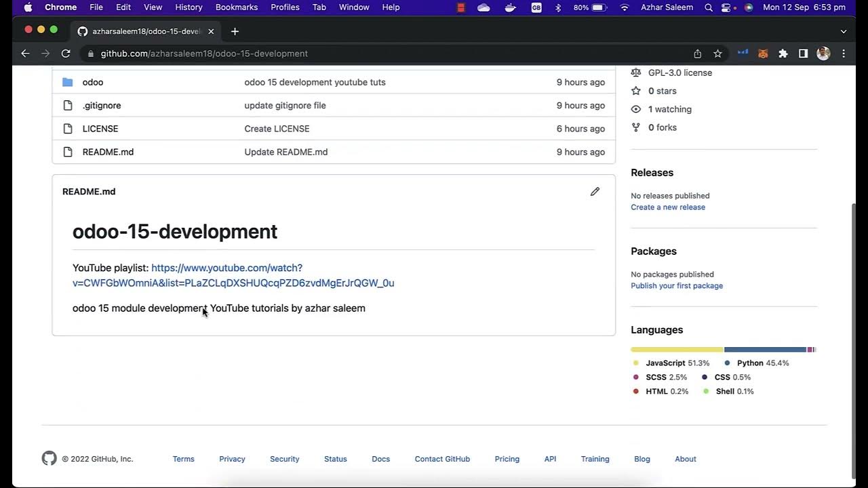Click the GitHub logo in footer
This screenshot has height=488, width=868.
pos(50,459)
